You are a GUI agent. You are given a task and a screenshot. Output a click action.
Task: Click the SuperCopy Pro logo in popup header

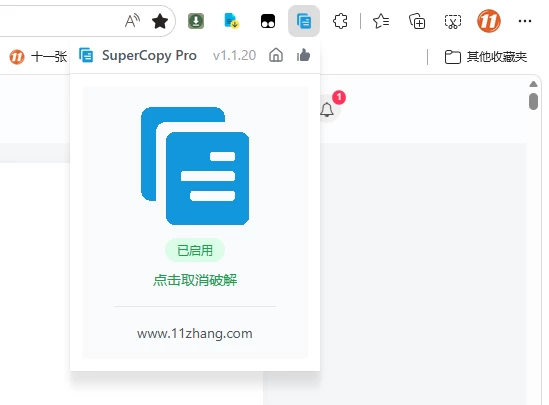coord(86,55)
